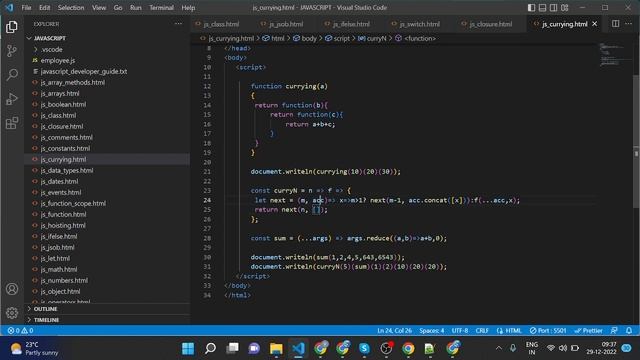Screen dimensions: 640x360
Task: Open js_array_methods.html file
Action: coord(73,82)
